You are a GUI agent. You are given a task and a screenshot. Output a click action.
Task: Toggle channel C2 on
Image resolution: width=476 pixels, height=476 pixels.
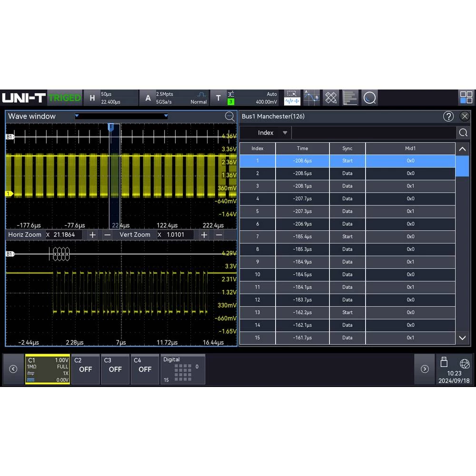point(85,369)
